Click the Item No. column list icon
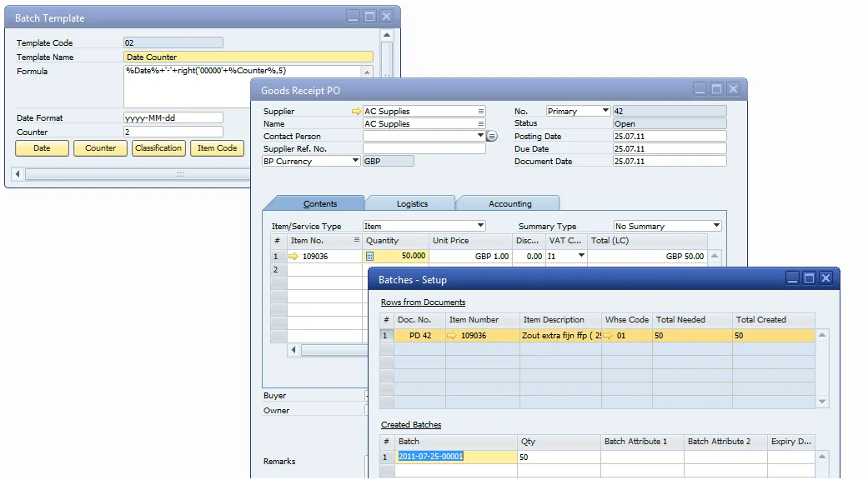The width and height of the screenshot is (868, 480). pos(357,240)
